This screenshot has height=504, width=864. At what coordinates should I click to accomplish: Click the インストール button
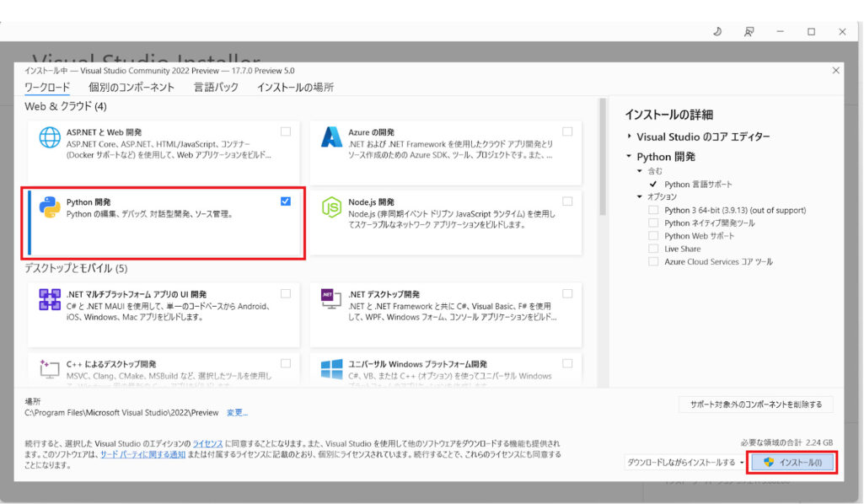(792, 462)
